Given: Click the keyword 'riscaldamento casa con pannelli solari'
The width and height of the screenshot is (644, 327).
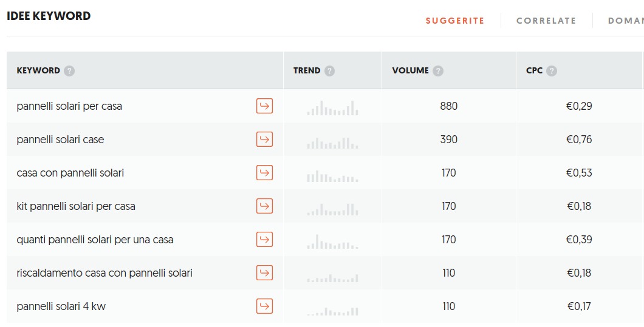Looking at the screenshot, I should point(104,273).
